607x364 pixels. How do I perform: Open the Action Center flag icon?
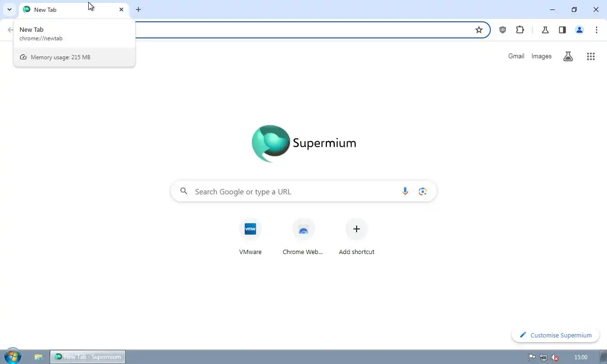(x=532, y=357)
